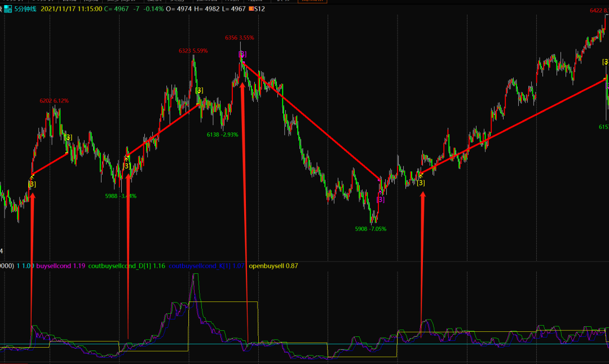The image size is (609, 364).
Task: Click the 6323 5.59% high label
Action: (193, 51)
